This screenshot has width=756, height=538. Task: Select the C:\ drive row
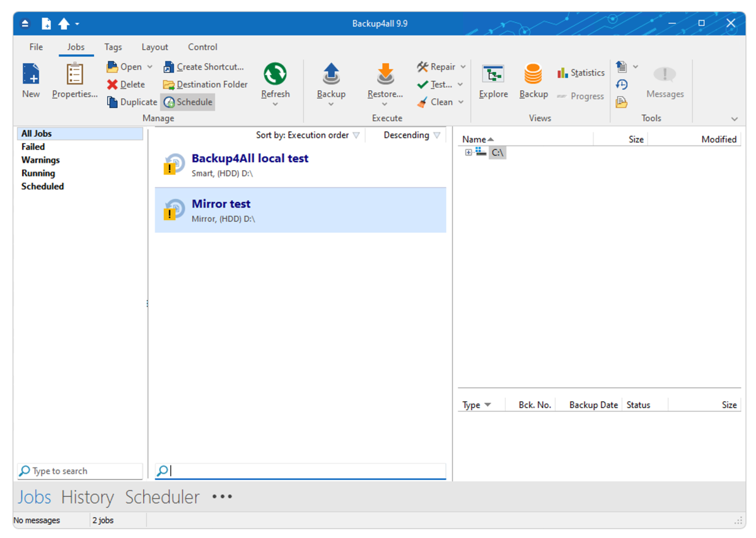point(497,153)
